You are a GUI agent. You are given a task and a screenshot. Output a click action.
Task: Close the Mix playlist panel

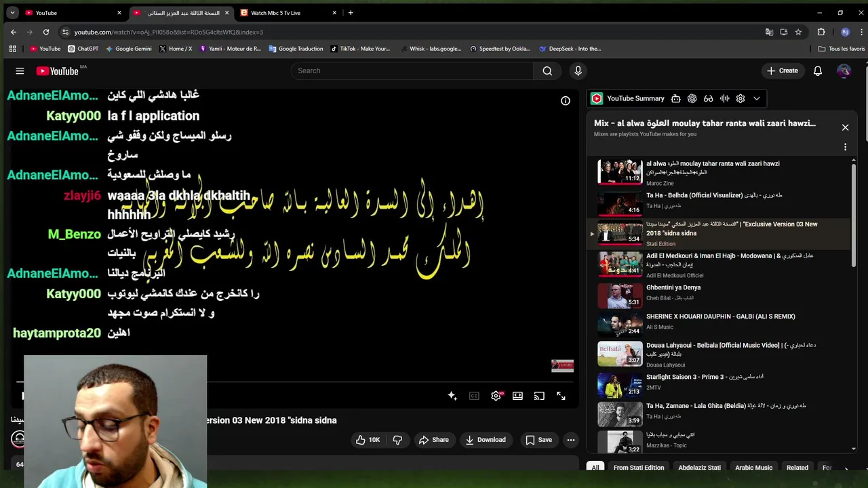click(845, 127)
